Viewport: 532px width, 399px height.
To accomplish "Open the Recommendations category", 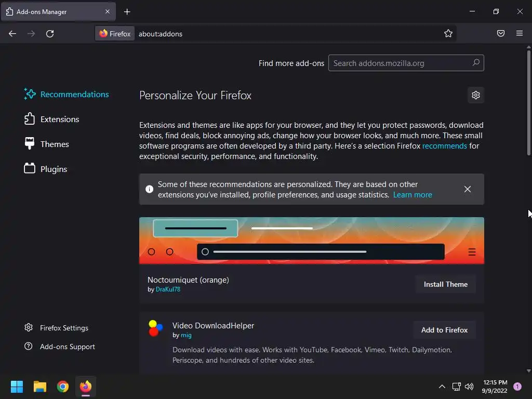I will [x=66, y=95].
